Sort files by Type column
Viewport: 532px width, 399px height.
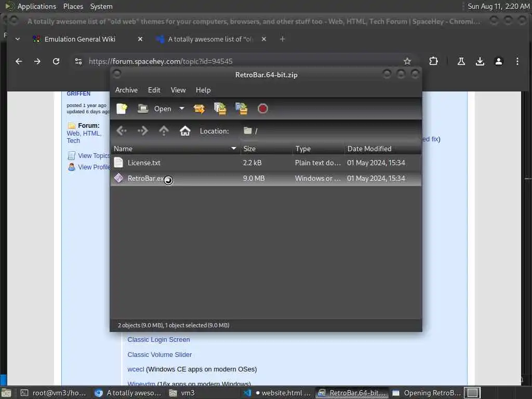point(318,149)
